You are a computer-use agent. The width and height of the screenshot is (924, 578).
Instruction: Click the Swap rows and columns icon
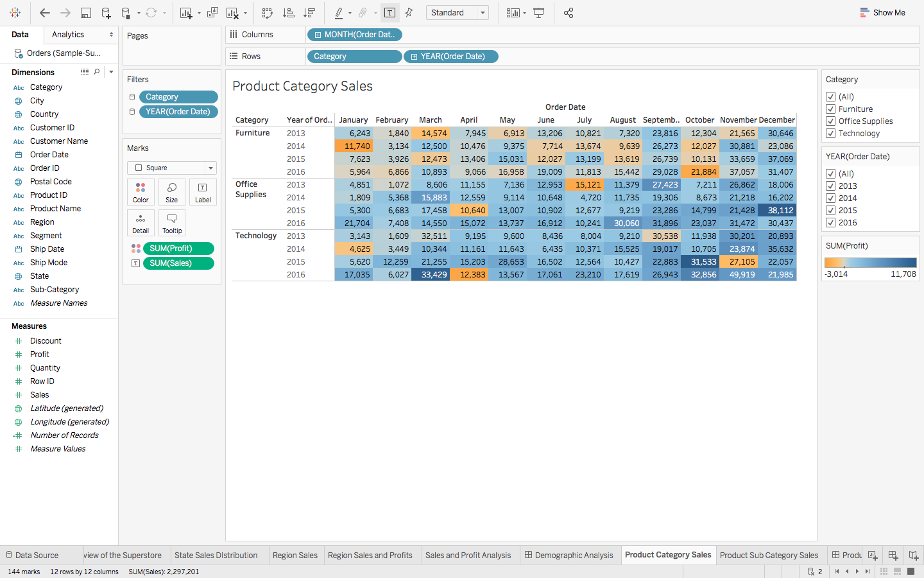click(x=268, y=13)
